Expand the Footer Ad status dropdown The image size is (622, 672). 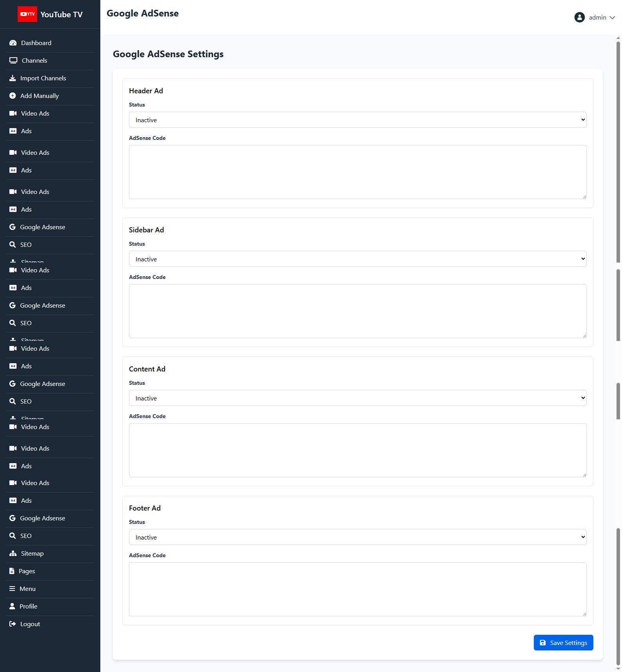[x=357, y=537]
